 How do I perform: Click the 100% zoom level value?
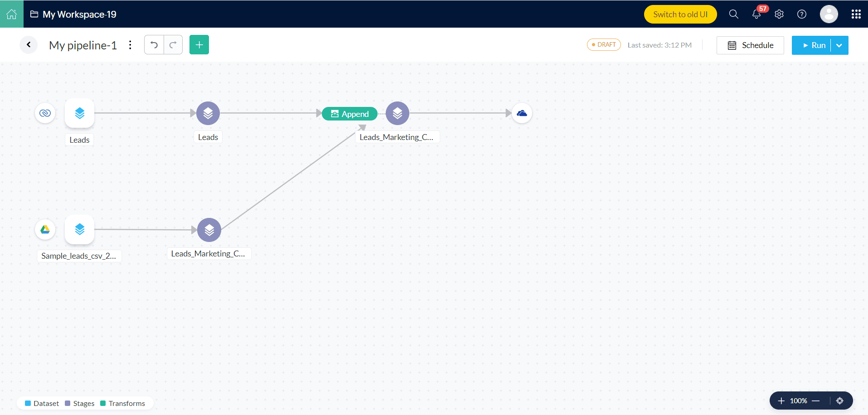point(799,401)
